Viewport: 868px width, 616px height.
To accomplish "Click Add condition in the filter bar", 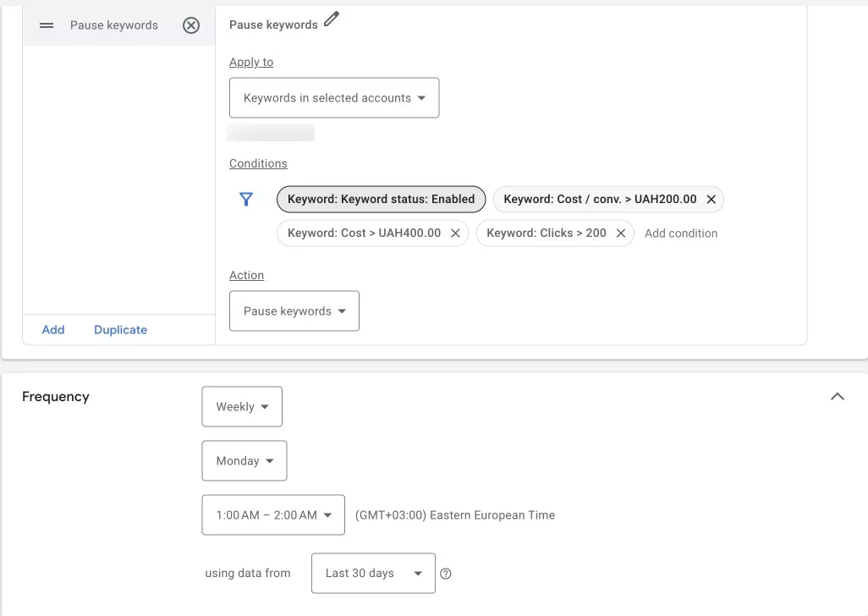I will point(681,234).
